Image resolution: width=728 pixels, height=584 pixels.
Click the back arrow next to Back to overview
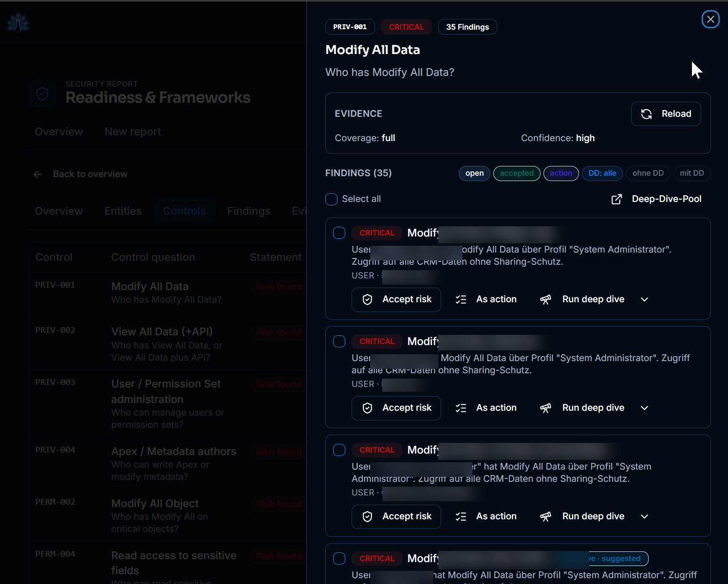(38, 174)
